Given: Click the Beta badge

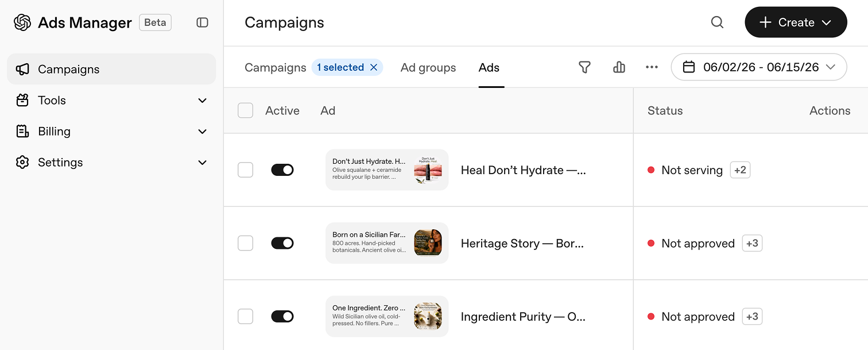Looking at the screenshot, I should [155, 22].
